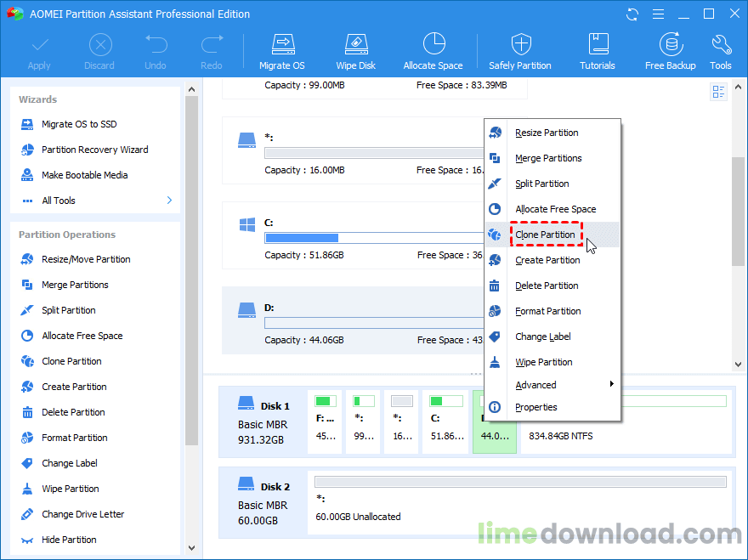Open Partition Recovery Wizard
This screenshot has height=560, width=748.
tap(94, 150)
